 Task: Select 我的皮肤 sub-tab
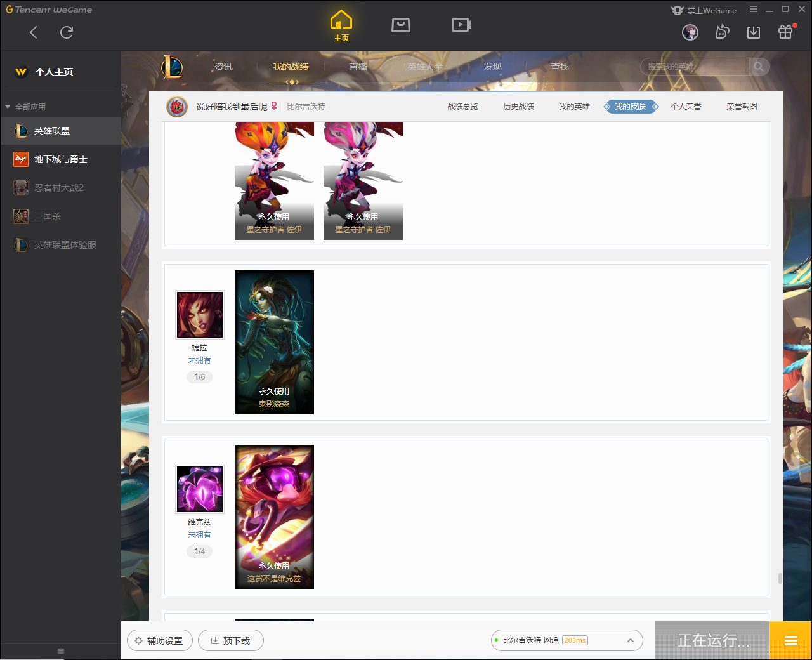click(x=631, y=107)
